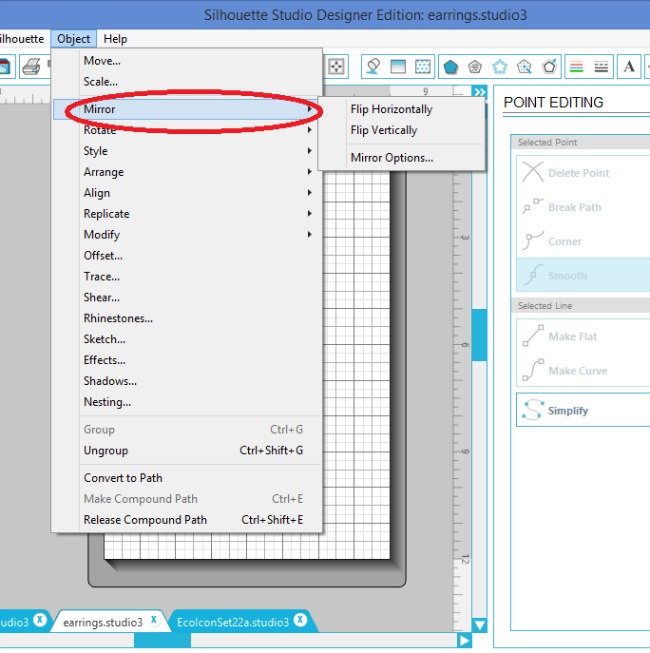Image resolution: width=650 pixels, height=653 pixels.
Task: Open the Object menu
Action: pos(73,39)
